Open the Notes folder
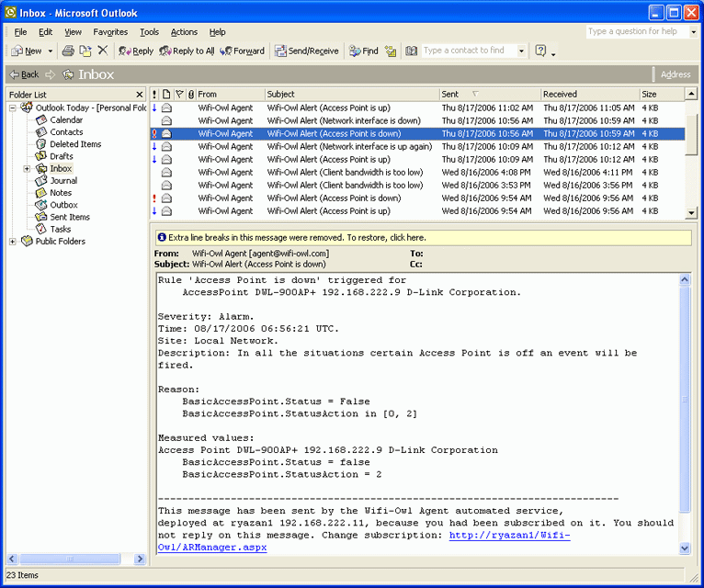The image size is (704, 588). pos(61,193)
